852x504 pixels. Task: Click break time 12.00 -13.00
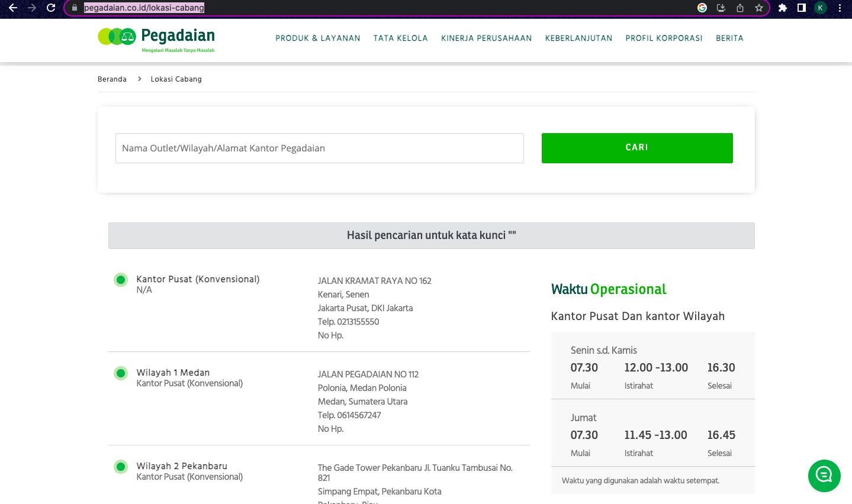(x=656, y=367)
